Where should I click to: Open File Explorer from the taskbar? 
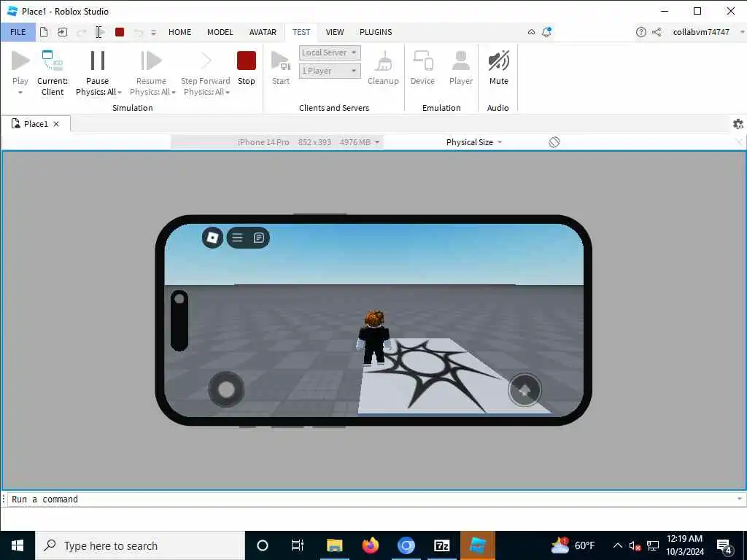click(x=334, y=545)
